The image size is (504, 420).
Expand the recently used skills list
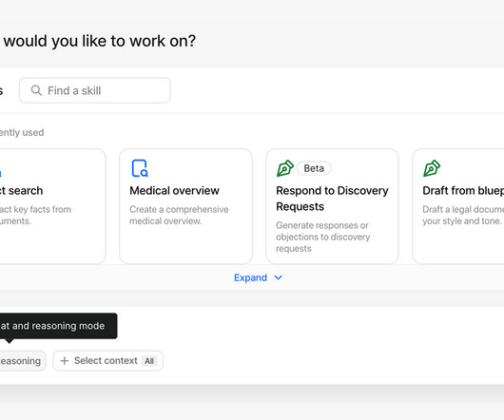point(258,277)
